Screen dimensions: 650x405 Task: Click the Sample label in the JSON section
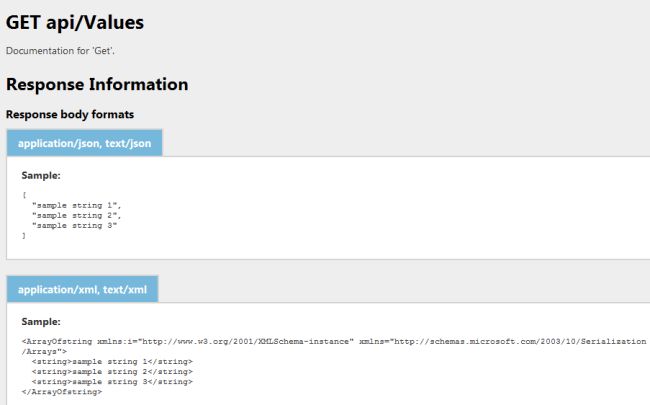point(41,175)
